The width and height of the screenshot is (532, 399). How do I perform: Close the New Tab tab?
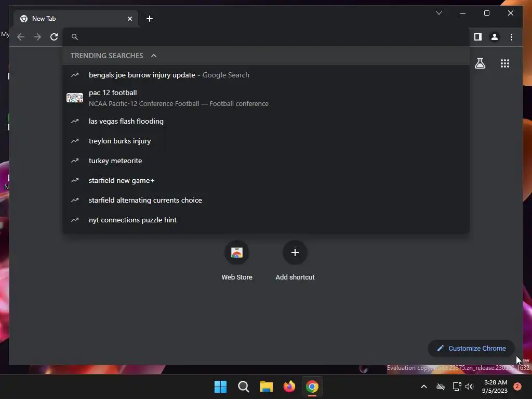point(129,19)
